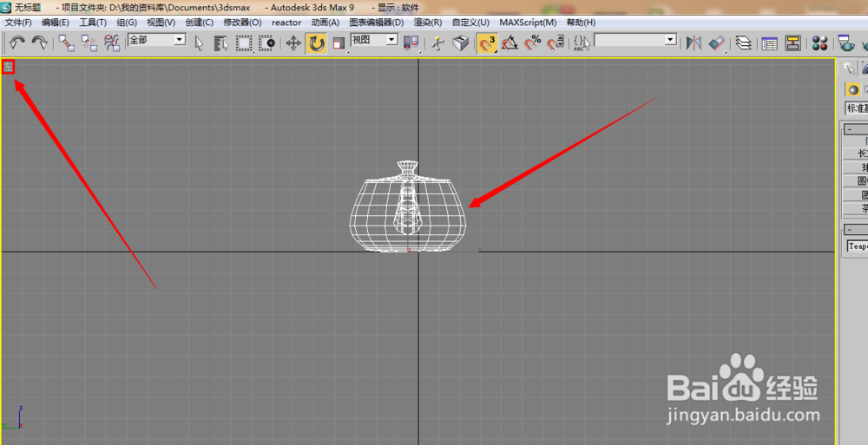Open the Select by Name list icon
Image resolution: width=868 pixels, height=445 pixels.
pyautogui.click(x=221, y=43)
